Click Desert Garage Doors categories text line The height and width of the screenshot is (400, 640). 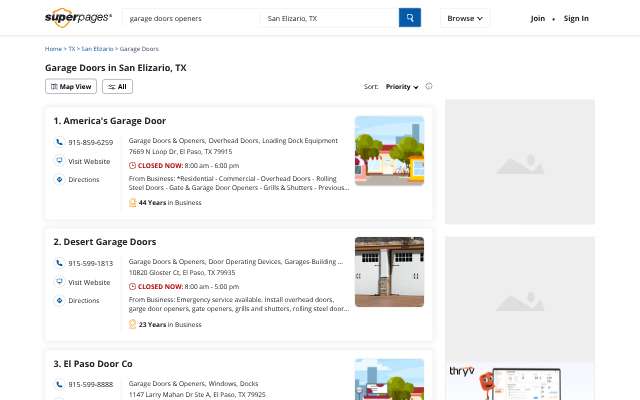click(x=236, y=262)
